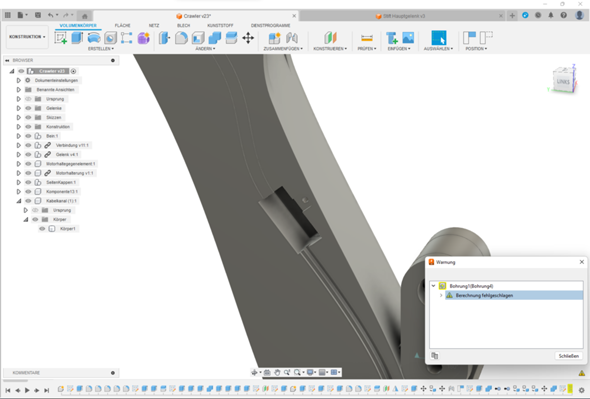590x399 pixels.
Task: Click the Insert Image icon in Einfügen
Action: (x=408, y=38)
